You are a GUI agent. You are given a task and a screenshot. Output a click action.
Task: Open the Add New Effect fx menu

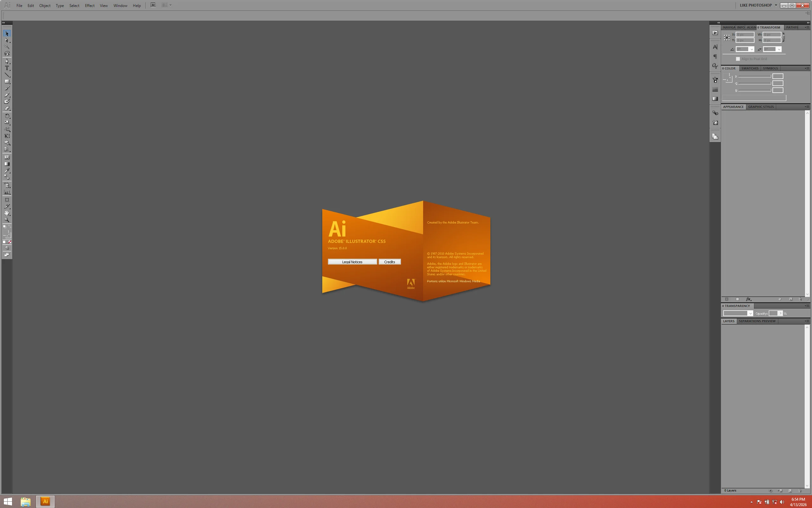click(749, 299)
